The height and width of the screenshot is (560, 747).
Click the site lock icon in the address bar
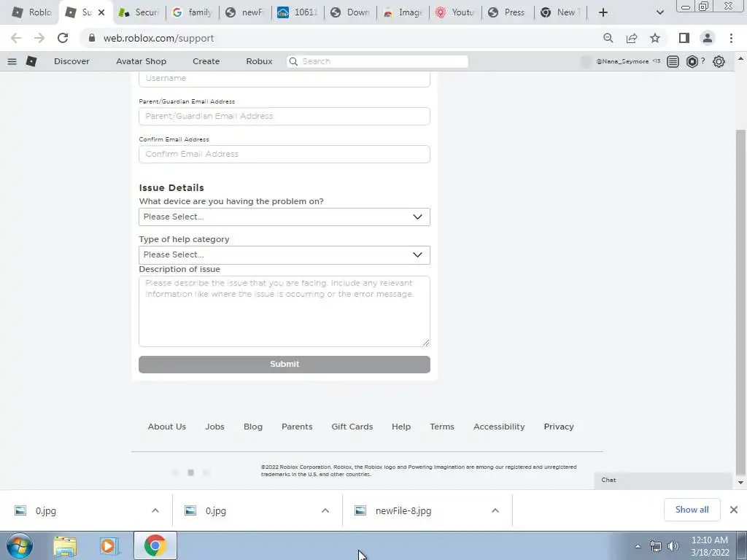click(92, 38)
